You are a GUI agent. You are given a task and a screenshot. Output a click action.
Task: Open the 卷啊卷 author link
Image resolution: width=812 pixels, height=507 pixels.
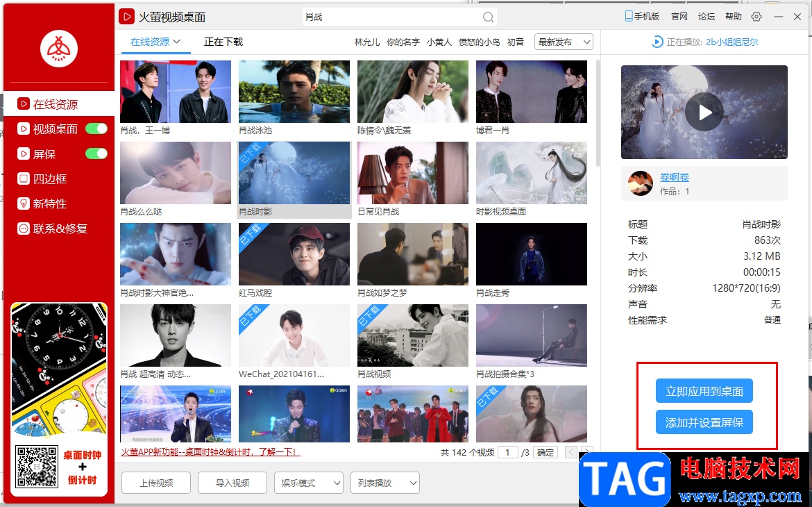click(x=675, y=177)
